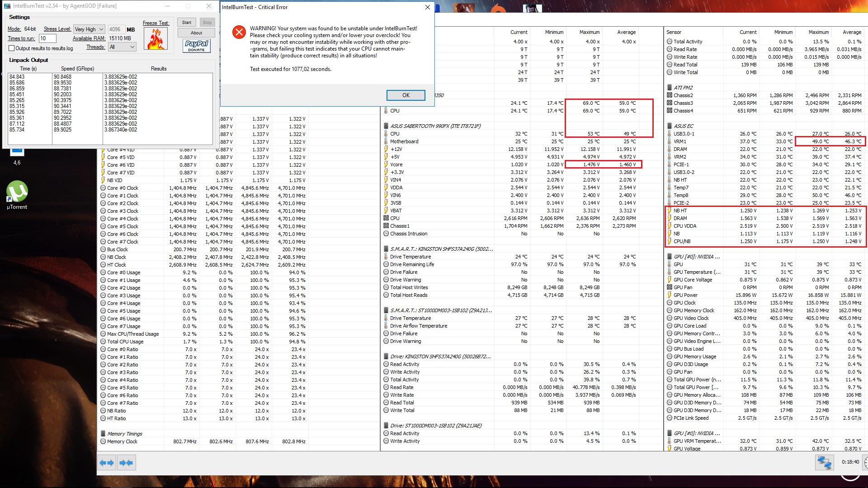Click the disabled 4096 MB memory field
868x488 pixels.
[116, 29]
